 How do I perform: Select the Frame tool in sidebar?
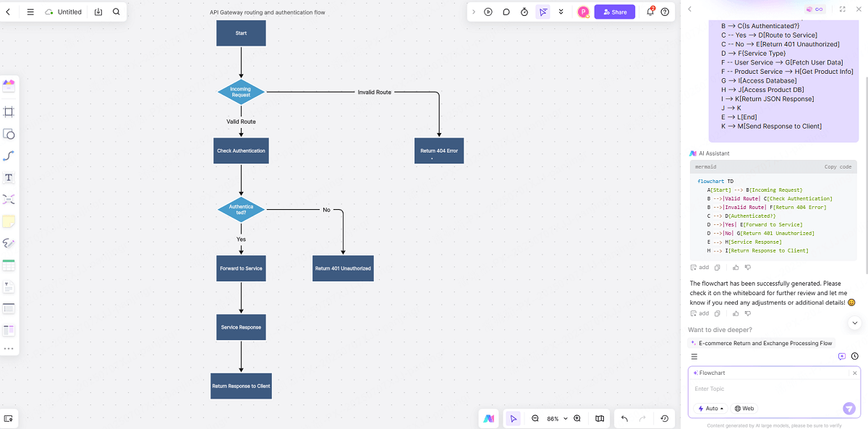tap(9, 112)
